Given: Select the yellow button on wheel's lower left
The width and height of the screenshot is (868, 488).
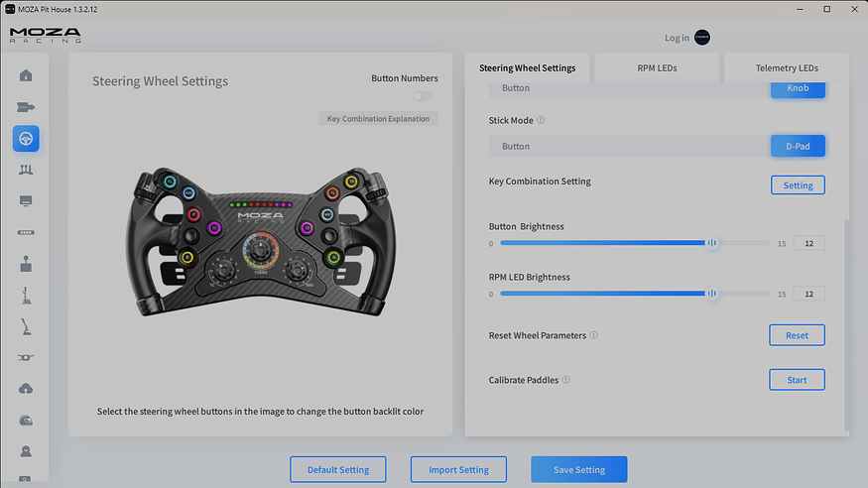Looking at the screenshot, I should coord(187,257).
